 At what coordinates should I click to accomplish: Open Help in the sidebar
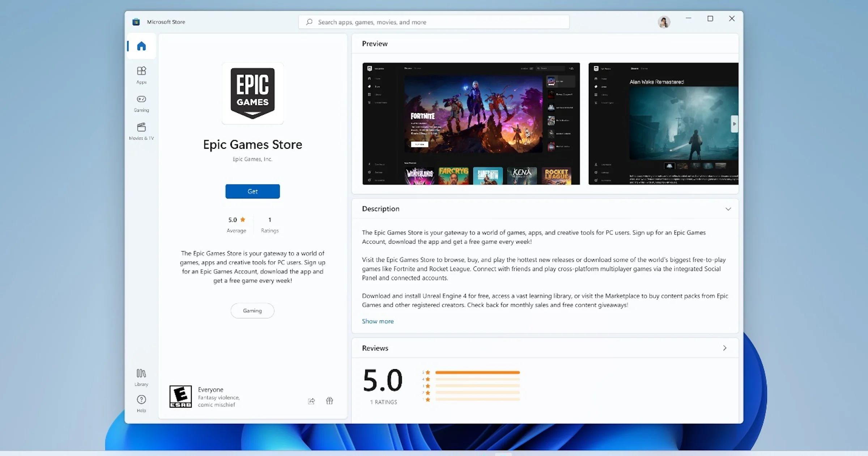pos(141,404)
